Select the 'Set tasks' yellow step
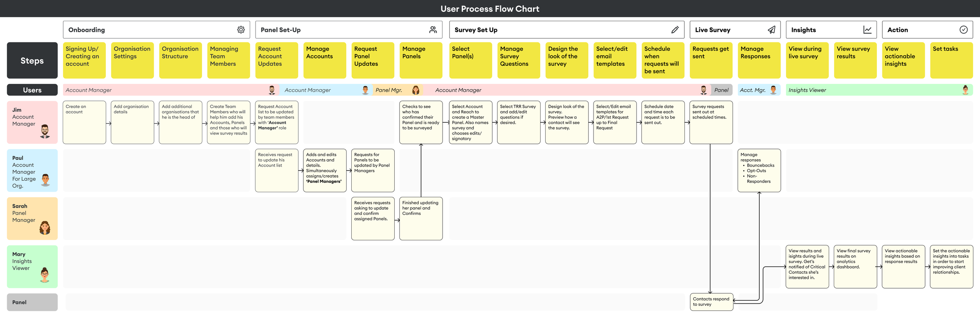 (x=951, y=60)
